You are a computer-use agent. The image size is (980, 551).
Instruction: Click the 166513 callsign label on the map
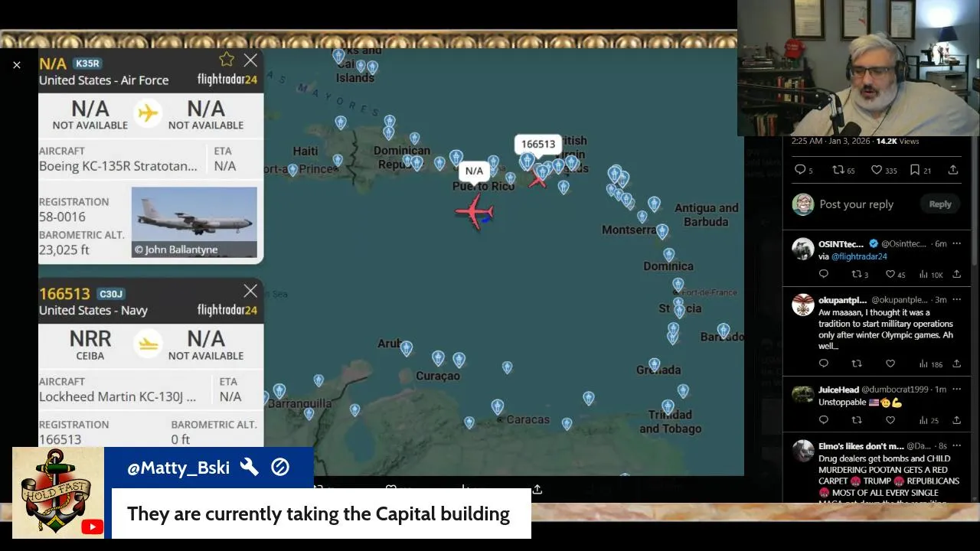click(538, 144)
